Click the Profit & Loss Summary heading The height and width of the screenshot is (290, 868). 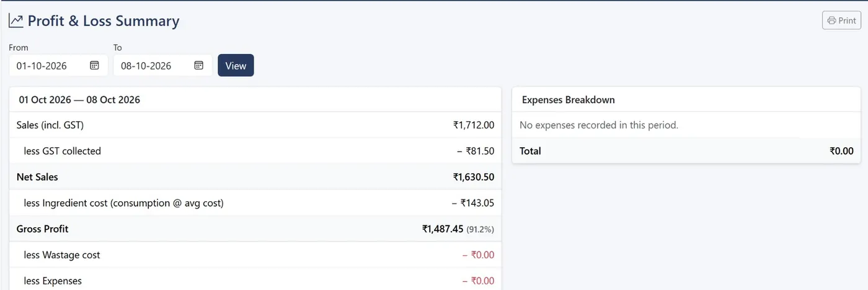[104, 21]
